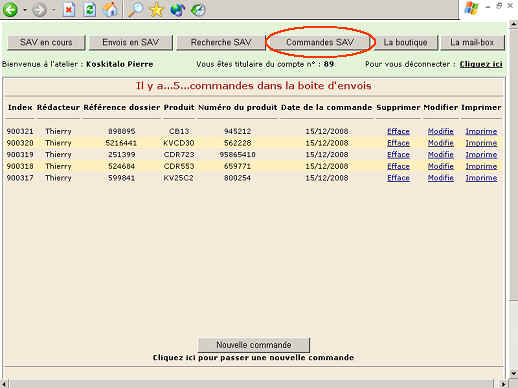Open the SAV en cours tab

pyautogui.click(x=46, y=43)
